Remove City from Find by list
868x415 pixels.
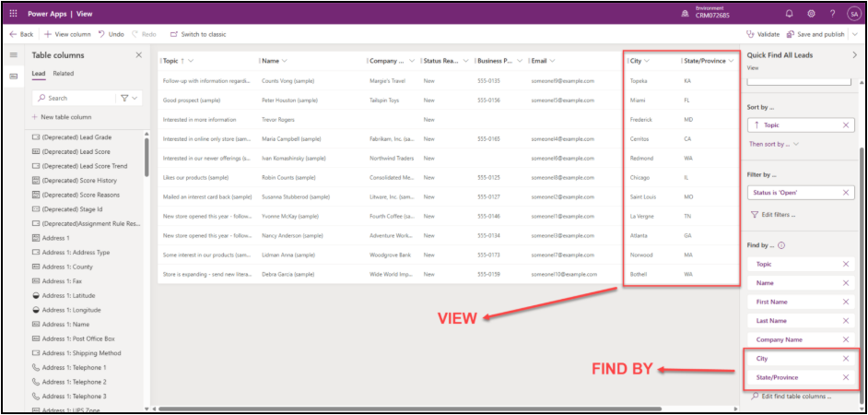(x=846, y=359)
